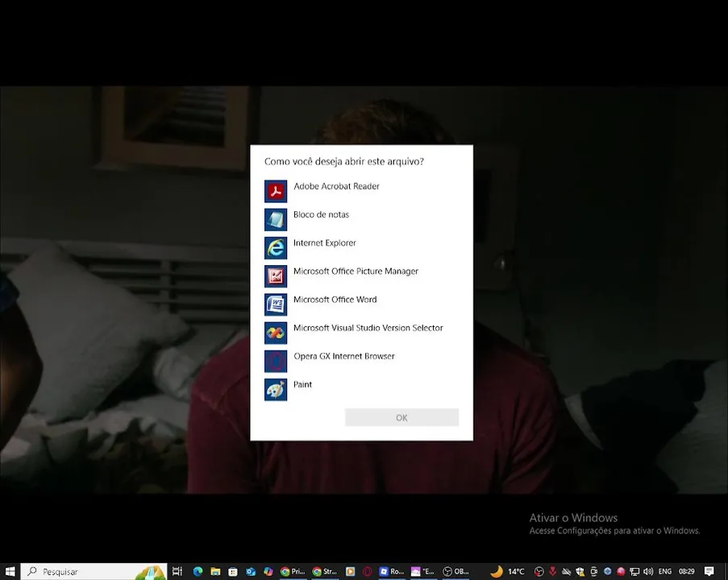Change the ENG input language

pyautogui.click(x=665, y=571)
